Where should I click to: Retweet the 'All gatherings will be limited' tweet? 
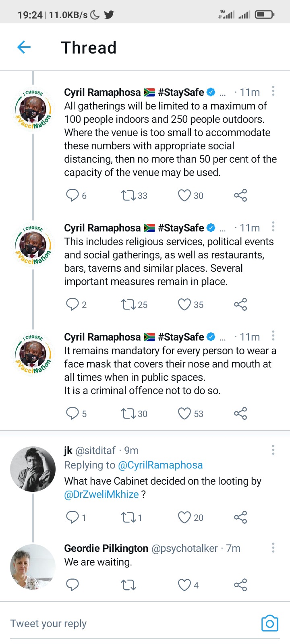[128, 196]
